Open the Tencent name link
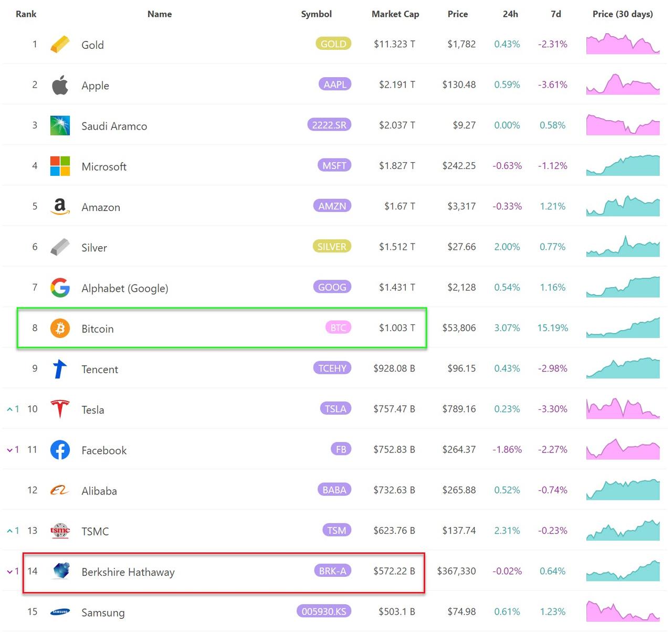The image size is (672, 633). coord(100,370)
